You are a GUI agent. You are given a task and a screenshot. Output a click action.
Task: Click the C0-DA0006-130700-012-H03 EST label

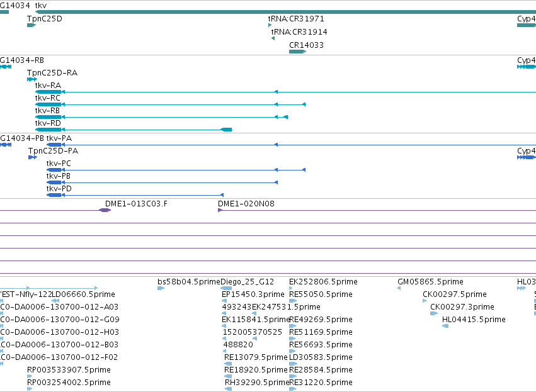(x=59, y=332)
